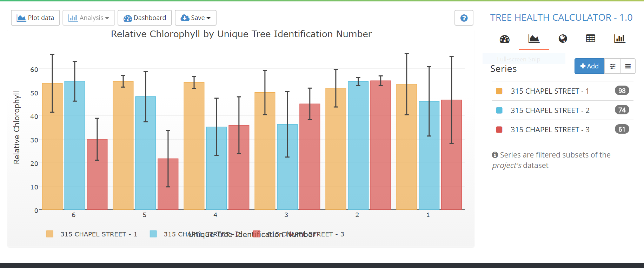Screen dimensions: 644x268
Task: Open help via the question mark icon
Action: 464,18
